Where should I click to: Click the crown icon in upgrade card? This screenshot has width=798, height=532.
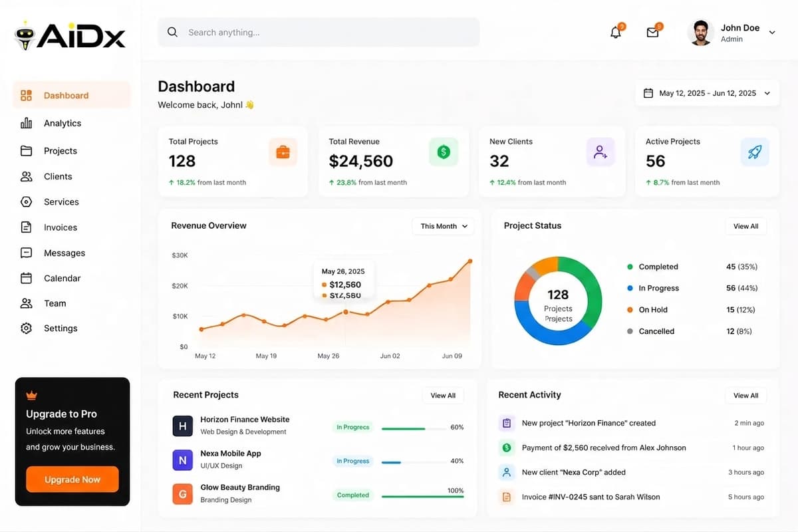tap(32, 395)
